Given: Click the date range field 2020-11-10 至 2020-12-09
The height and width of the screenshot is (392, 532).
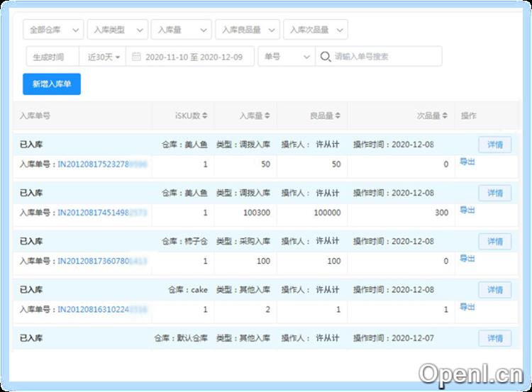Looking at the screenshot, I should tap(189, 57).
